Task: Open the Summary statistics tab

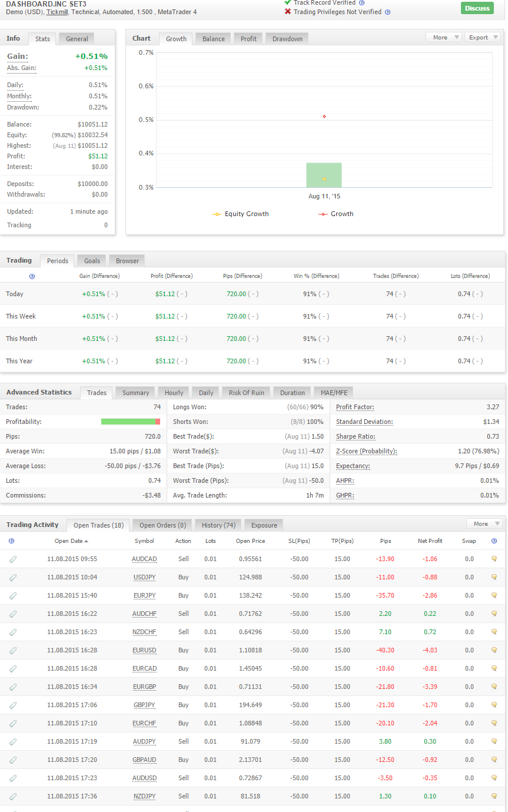Action: 135,393
